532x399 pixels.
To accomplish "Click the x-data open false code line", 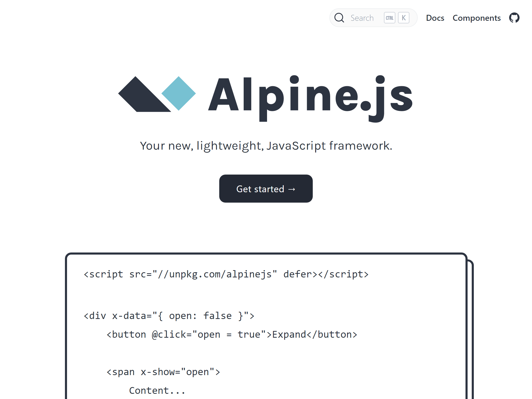I will tap(168, 316).
